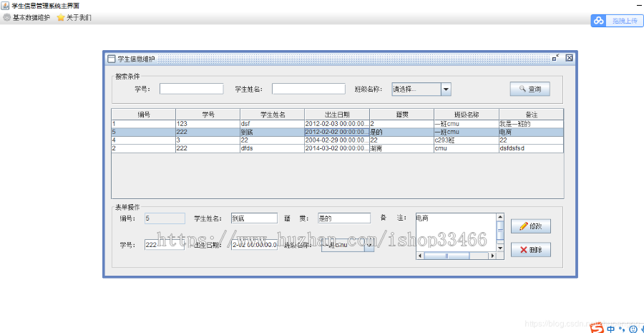This screenshot has width=644, height=333.
Task: Restore the 学生信息维护 internal frame
Action: tap(556, 58)
